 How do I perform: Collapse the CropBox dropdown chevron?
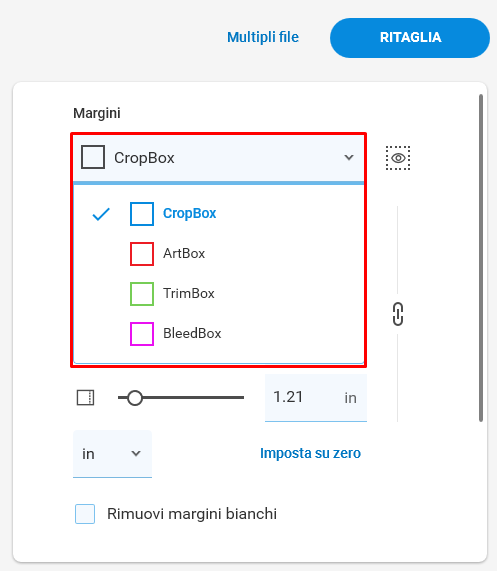pyautogui.click(x=349, y=157)
